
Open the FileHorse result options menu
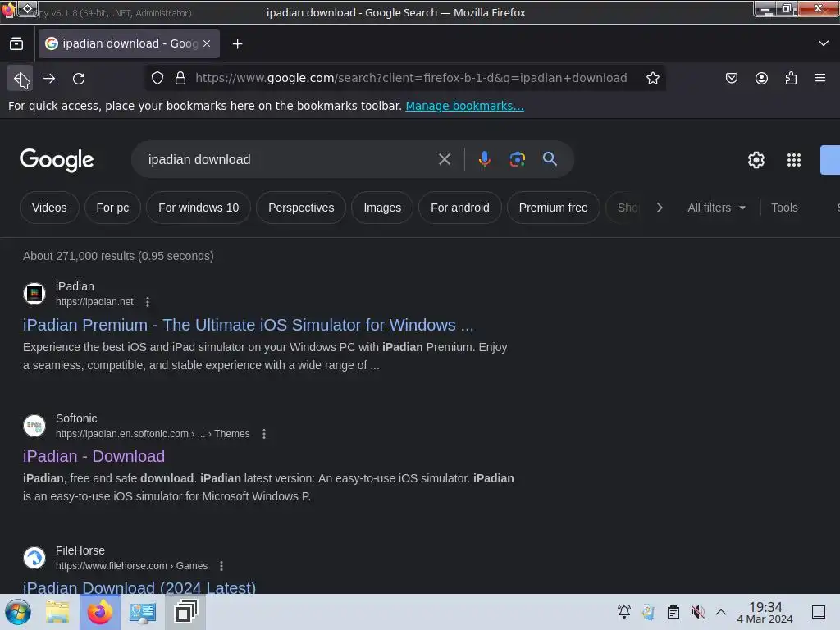pos(221,566)
